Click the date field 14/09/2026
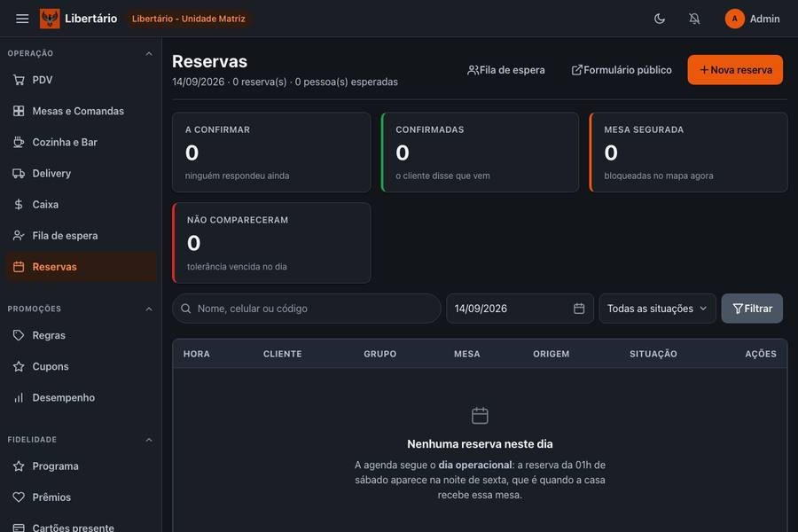The width and height of the screenshot is (798, 532). coord(520,309)
